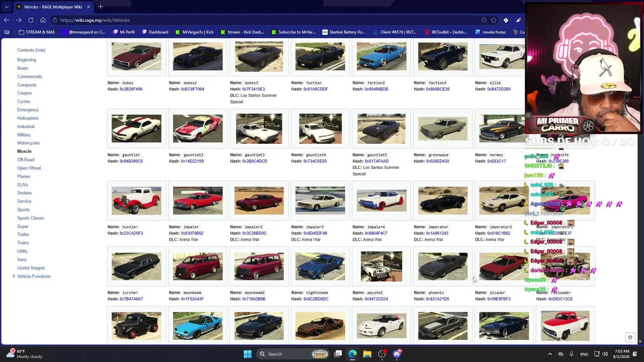
Task: Open the ENG language switcher
Action: pos(584,354)
